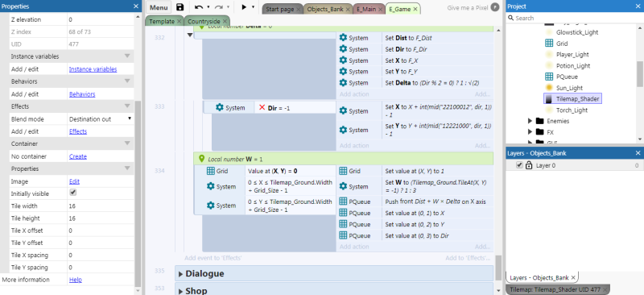
Task: Click the Z elevation value field
Action: click(x=100, y=19)
